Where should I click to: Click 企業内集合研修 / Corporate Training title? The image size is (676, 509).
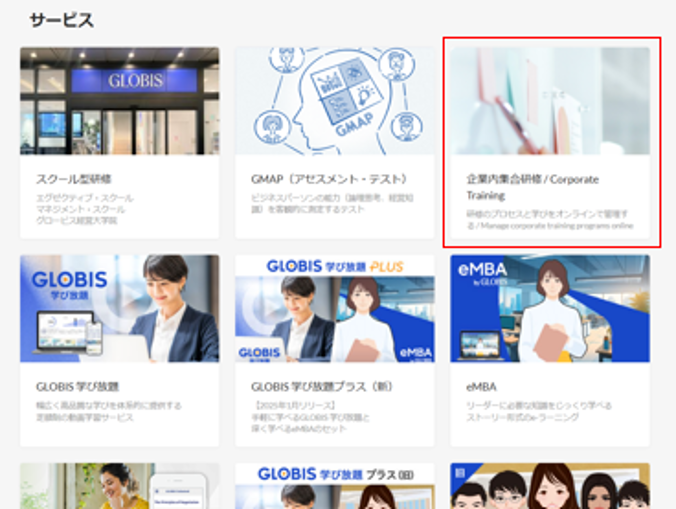click(x=532, y=187)
